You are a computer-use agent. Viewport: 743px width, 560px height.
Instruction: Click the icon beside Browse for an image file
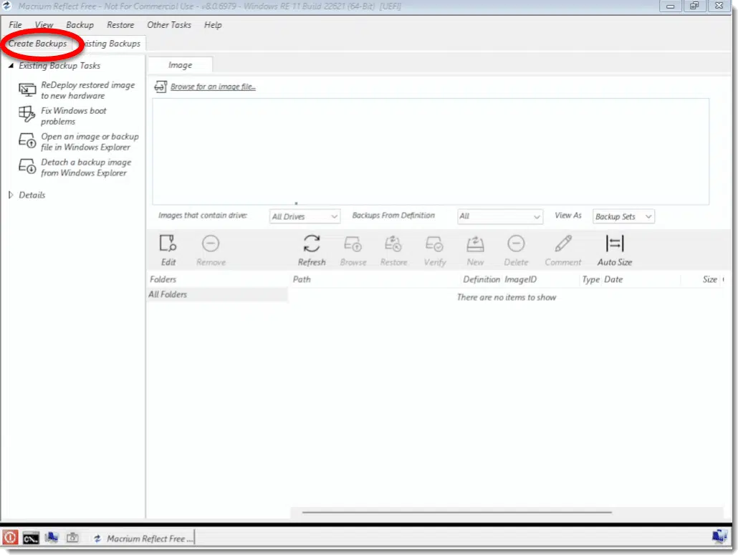coord(160,87)
